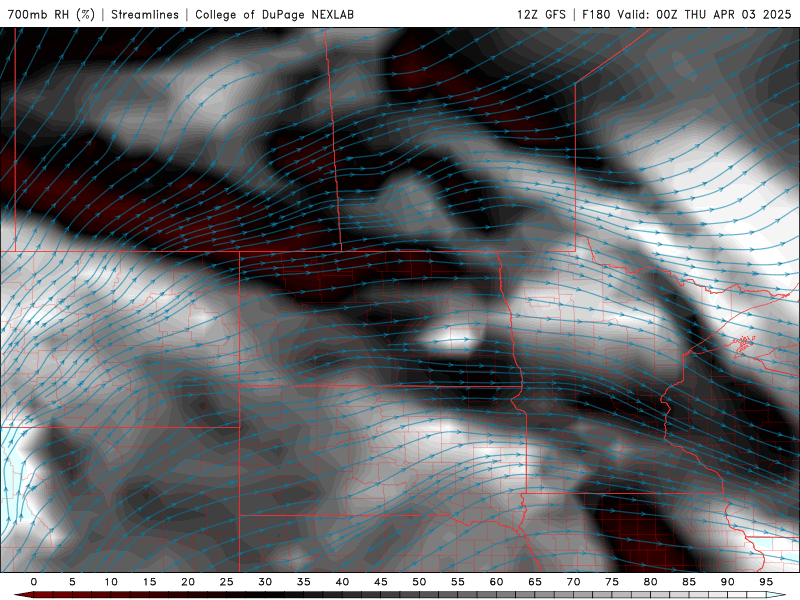The width and height of the screenshot is (800, 600).
Task: Click the colorbar label "35"
Action: (304, 582)
